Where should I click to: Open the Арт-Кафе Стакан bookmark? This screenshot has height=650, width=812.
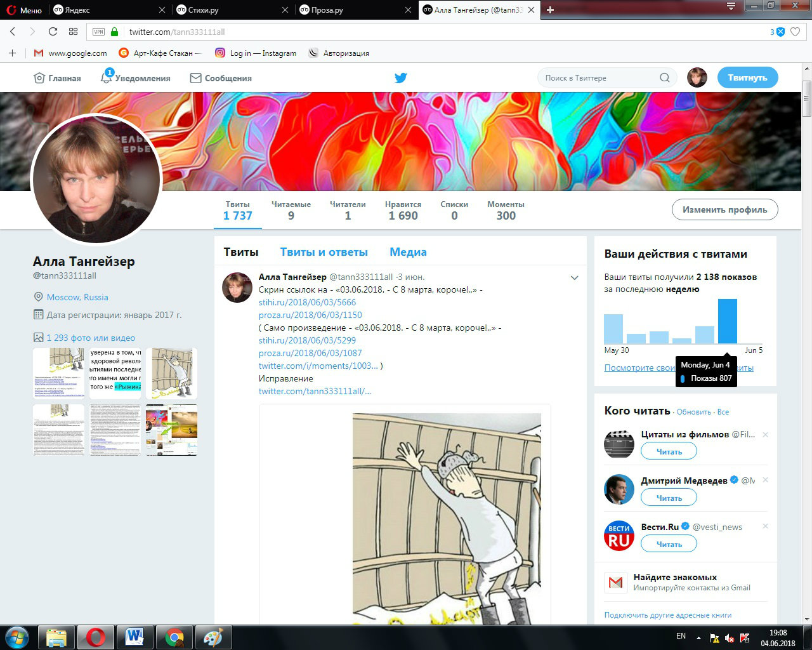pyautogui.click(x=160, y=53)
